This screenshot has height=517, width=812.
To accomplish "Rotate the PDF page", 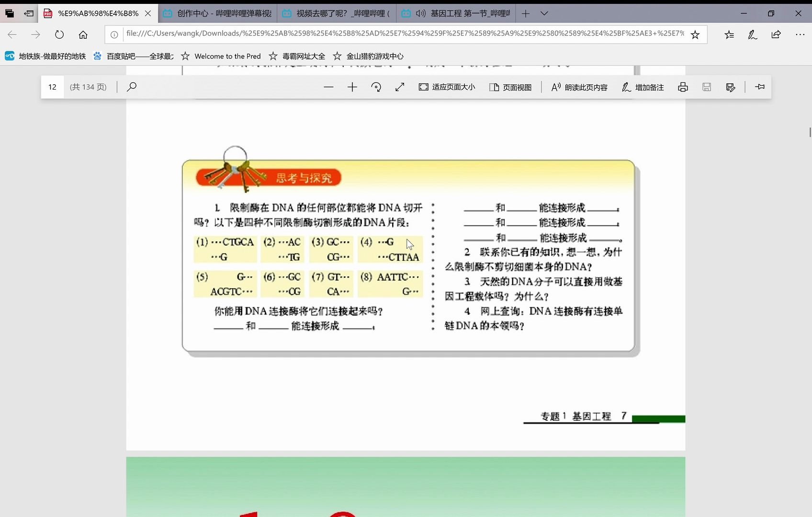I will [x=376, y=87].
